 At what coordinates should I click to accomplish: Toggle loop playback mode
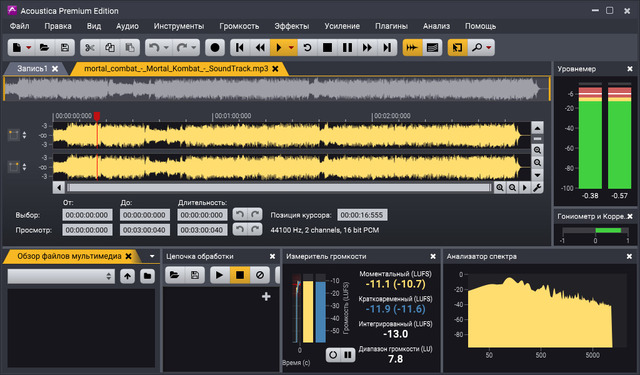click(x=307, y=48)
